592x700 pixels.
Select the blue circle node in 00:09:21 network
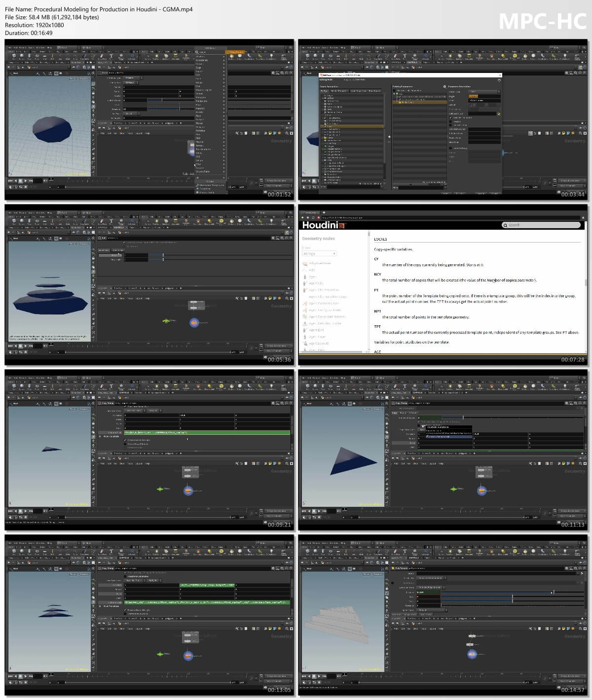tap(188, 490)
